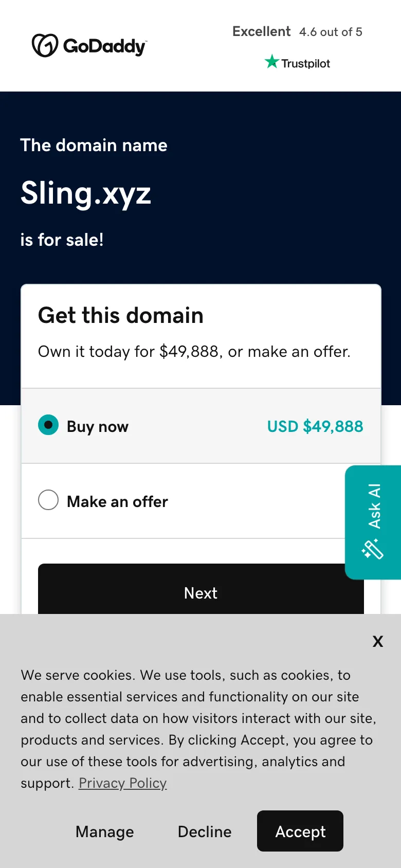Click the Excellent rating label

coord(261,31)
